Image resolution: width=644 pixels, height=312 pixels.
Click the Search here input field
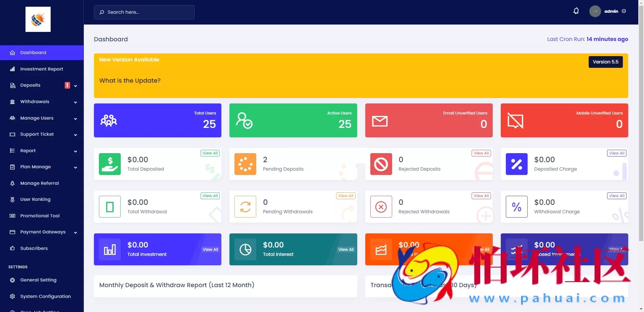(144, 12)
